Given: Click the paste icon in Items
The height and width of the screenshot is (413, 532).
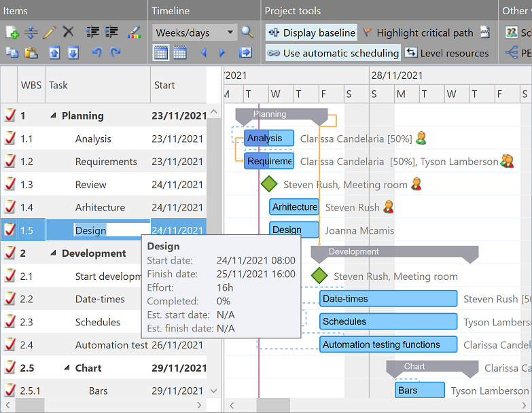Looking at the screenshot, I should [31, 52].
